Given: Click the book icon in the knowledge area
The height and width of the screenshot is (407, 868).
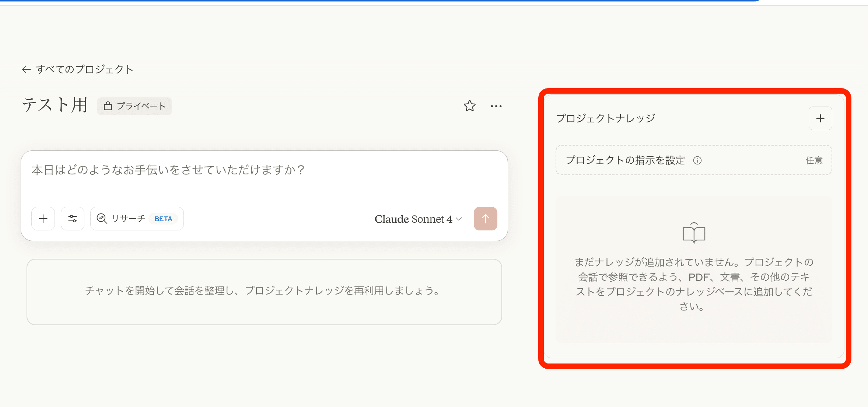Looking at the screenshot, I should click(694, 233).
